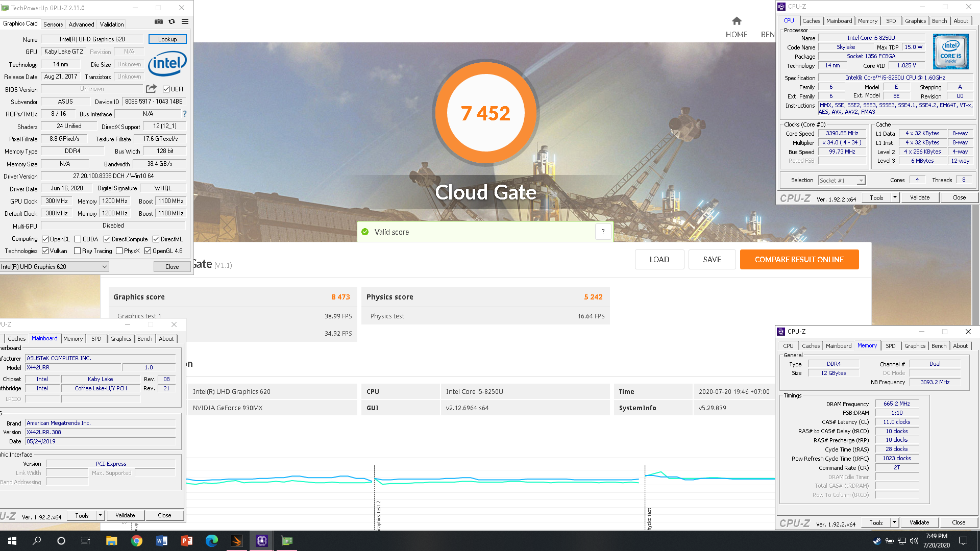Click the volume icon in system tray

tap(914, 541)
